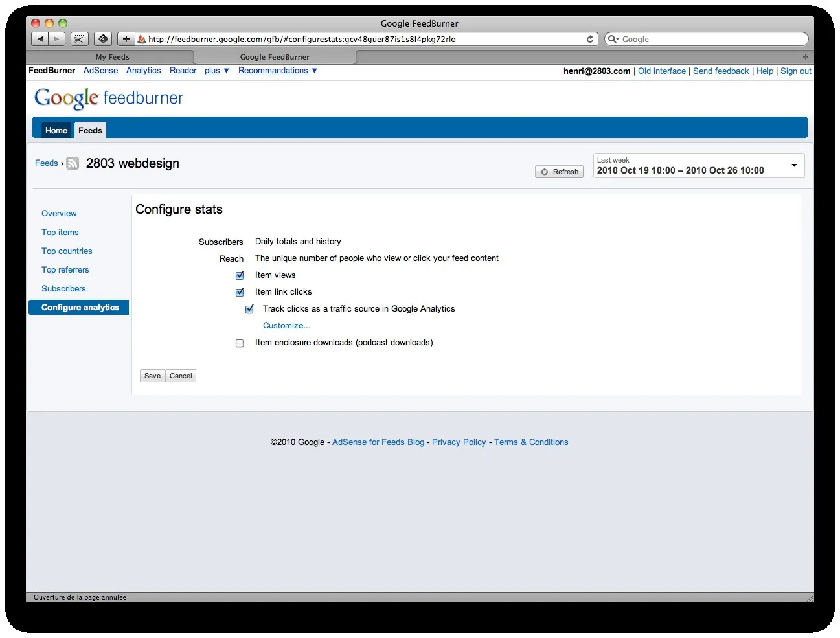The height and width of the screenshot is (638, 840).
Task: Click the Save button
Action: click(x=152, y=376)
